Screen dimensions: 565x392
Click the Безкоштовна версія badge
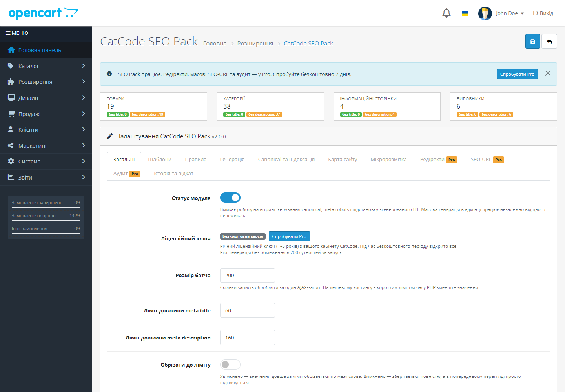pos(243,236)
